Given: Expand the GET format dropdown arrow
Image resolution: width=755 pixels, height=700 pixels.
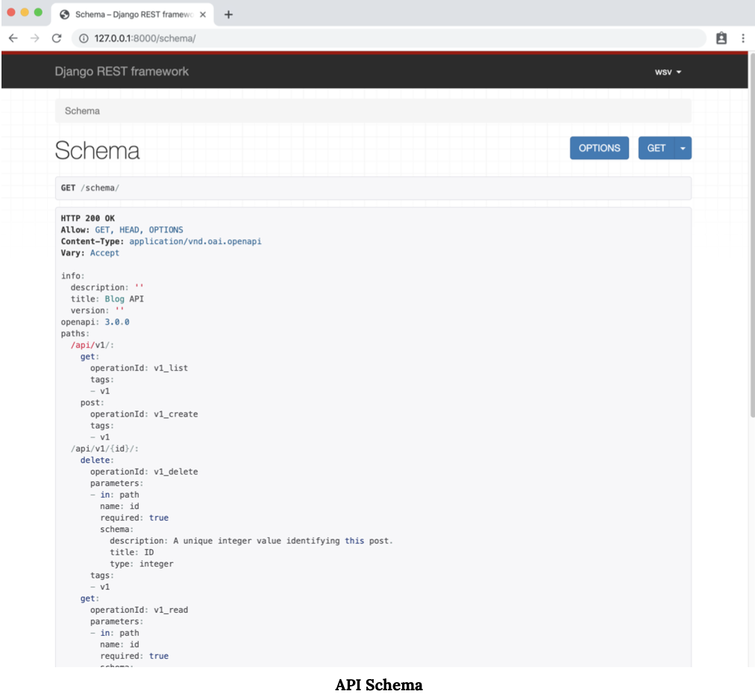Looking at the screenshot, I should click(x=683, y=148).
